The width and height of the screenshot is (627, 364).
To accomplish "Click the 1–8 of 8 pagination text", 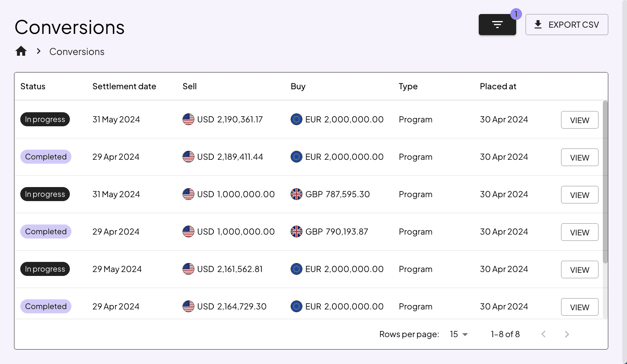I will 505,334.
